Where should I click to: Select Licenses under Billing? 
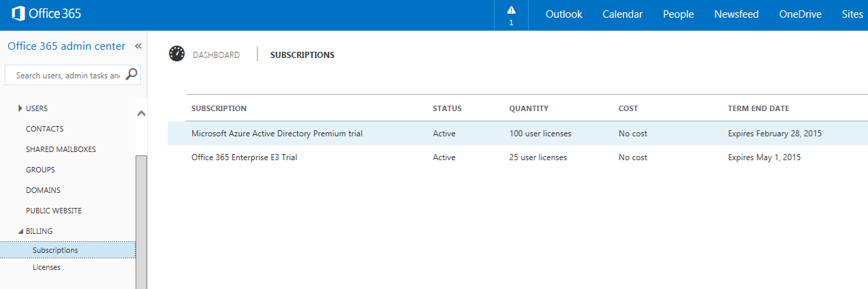click(46, 267)
